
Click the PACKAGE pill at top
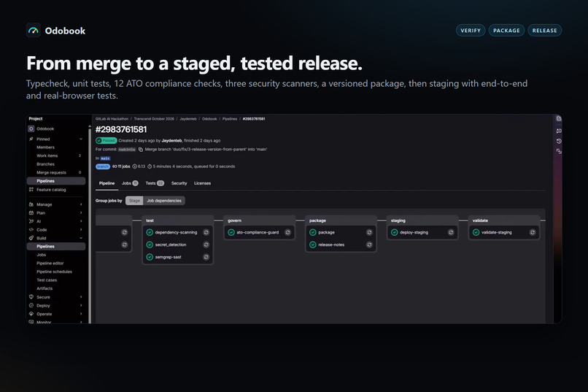pyautogui.click(x=506, y=31)
